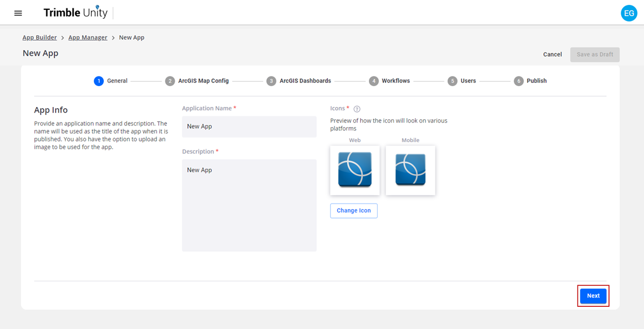Click Save as Draft button

pos(595,54)
